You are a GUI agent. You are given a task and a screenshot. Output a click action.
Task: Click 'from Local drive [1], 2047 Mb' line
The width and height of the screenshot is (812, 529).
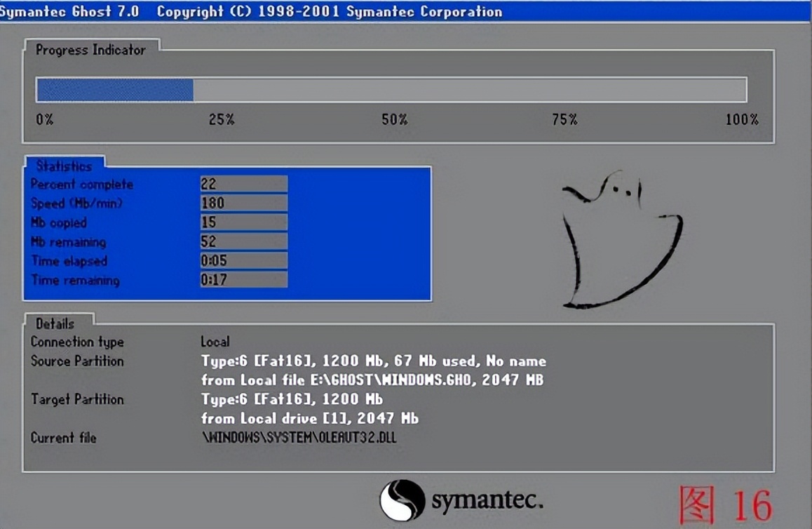[x=310, y=419]
